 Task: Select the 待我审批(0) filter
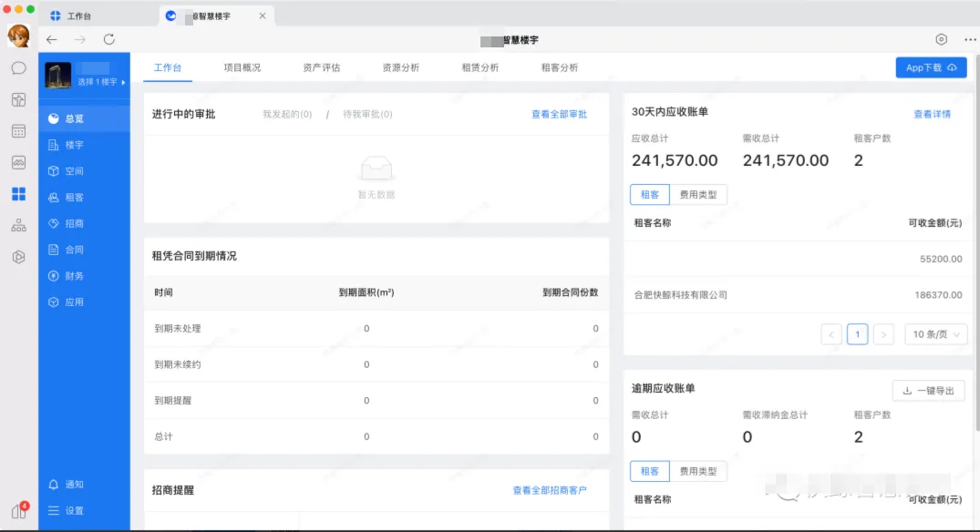(x=367, y=114)
